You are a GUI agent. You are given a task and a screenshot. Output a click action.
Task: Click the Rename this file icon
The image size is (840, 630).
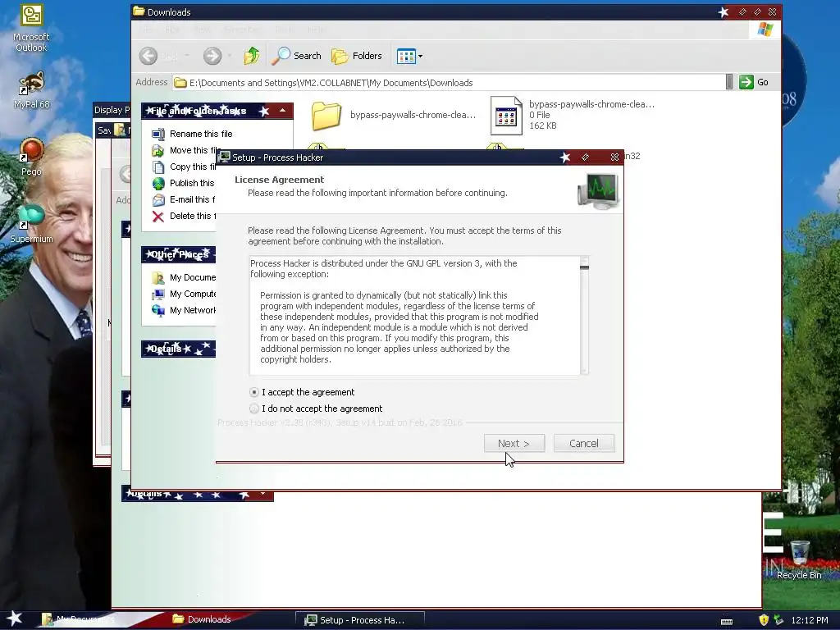pos(158,134)
